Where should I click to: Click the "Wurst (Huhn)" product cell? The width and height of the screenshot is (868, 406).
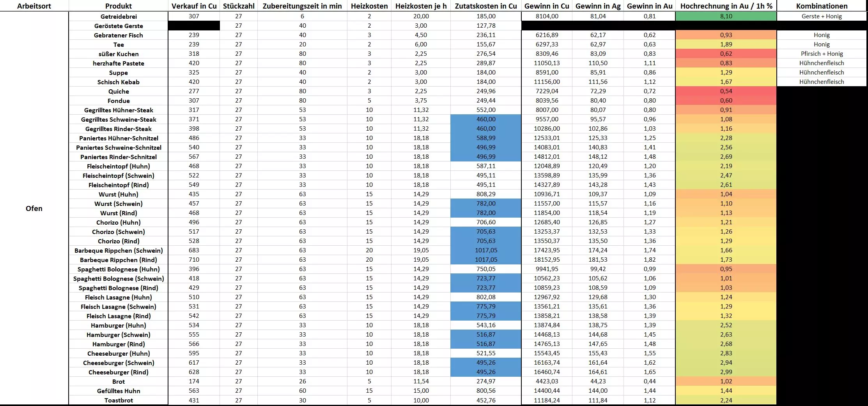[119, 194]
